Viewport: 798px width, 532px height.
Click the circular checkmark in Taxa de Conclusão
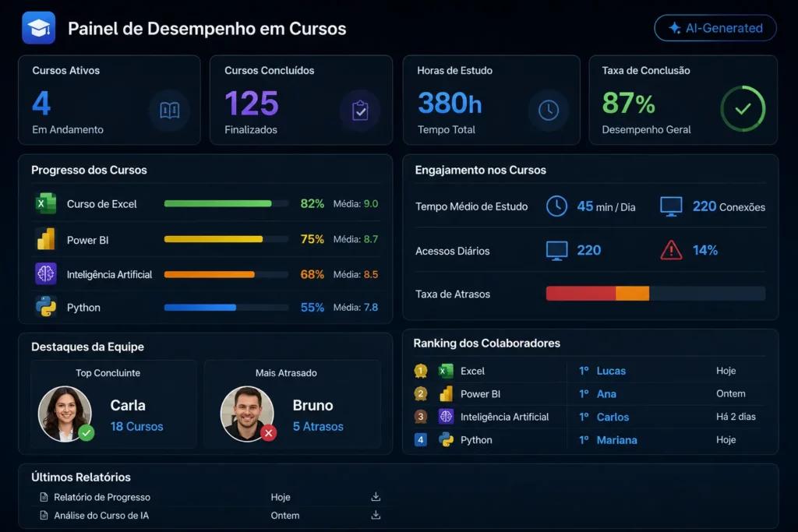click(x=743, y=108)
